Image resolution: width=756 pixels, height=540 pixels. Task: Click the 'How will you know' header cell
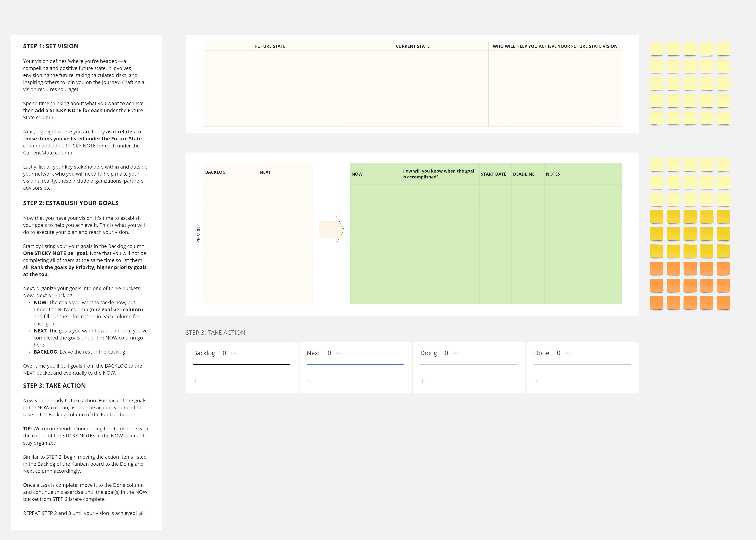click(440, 174)
